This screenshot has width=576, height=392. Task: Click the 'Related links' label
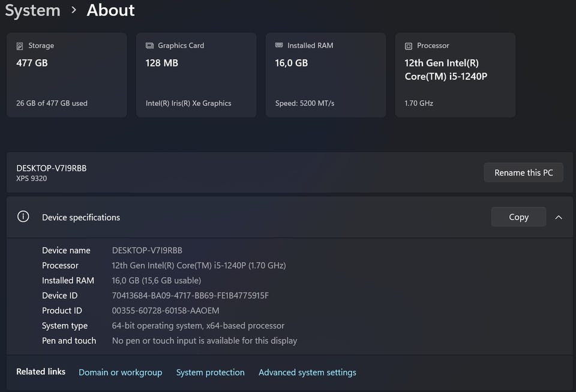coord(41,372)
